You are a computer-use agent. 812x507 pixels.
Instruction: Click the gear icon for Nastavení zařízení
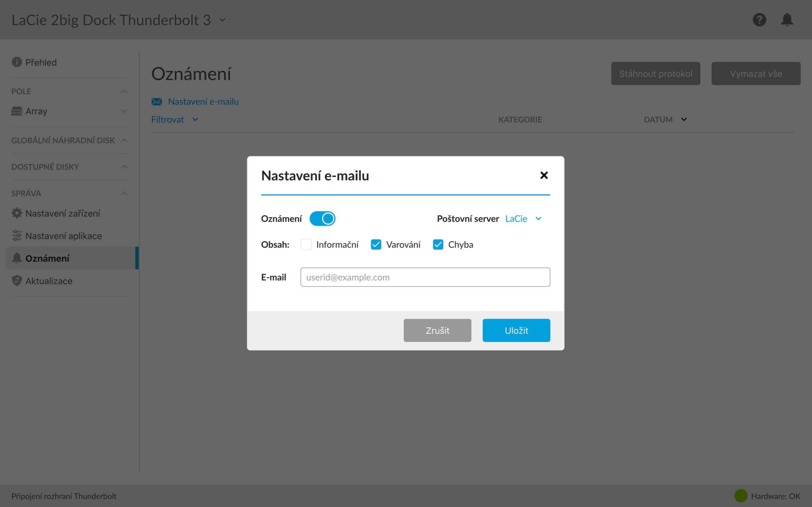pos(16,213)
